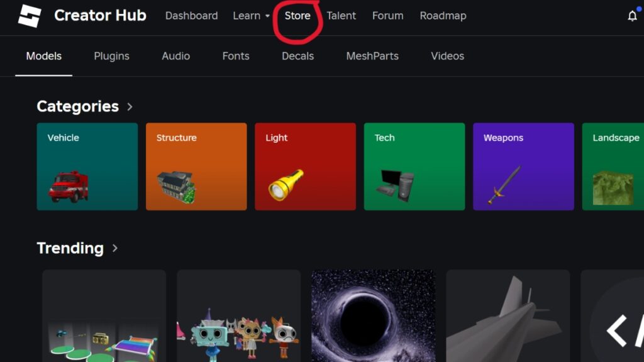
Task: Open the Audio tab
Action: (x=175, y=56)
